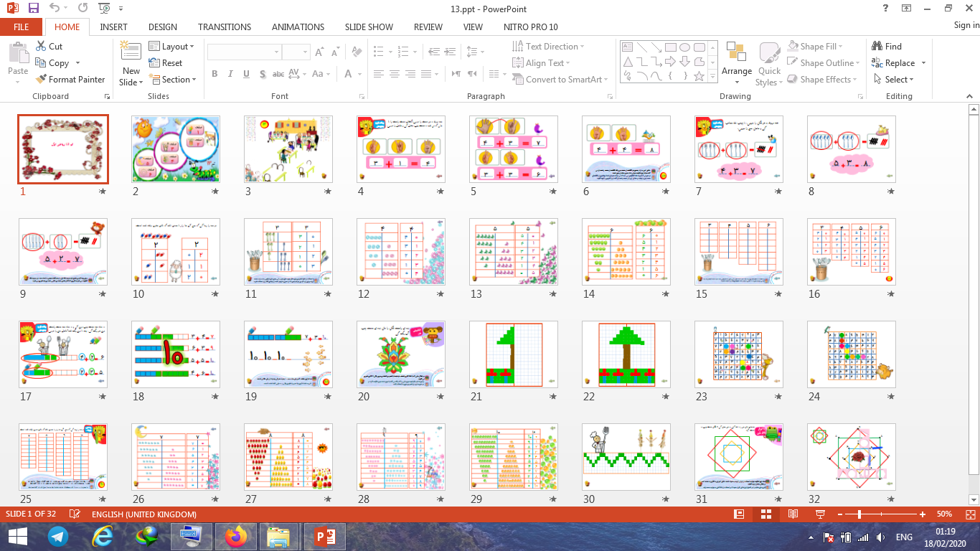The height and width of the screenshot is (551, 980).
Task: Open Telegram from the taskbar
Action: click(x=58, y=536)
